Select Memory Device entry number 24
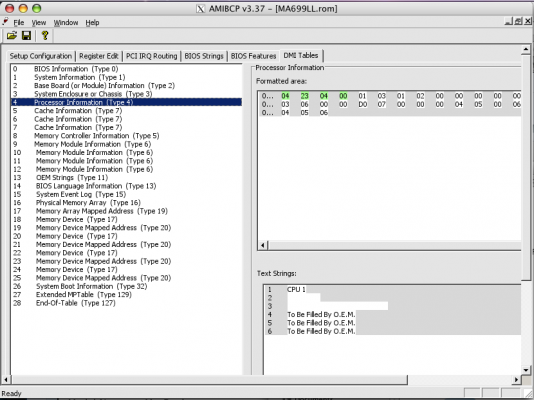The image size is (534, 400). tap(126, 270)
